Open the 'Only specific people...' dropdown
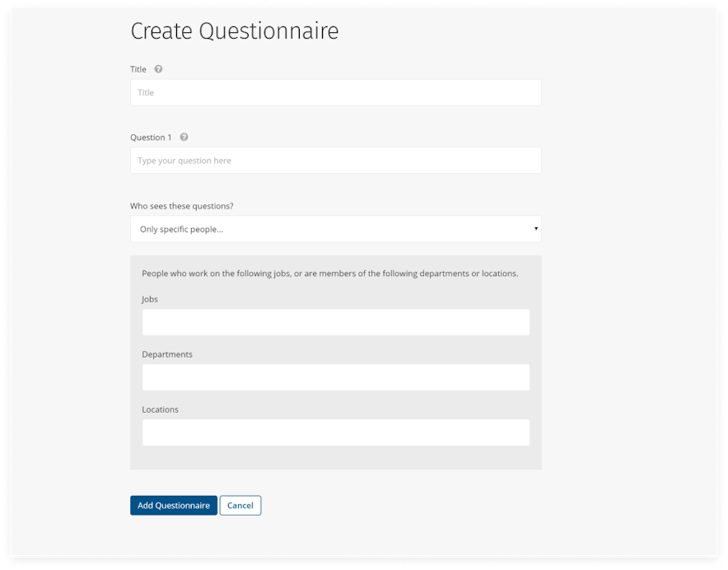728x570 pixels. point(335,229)
